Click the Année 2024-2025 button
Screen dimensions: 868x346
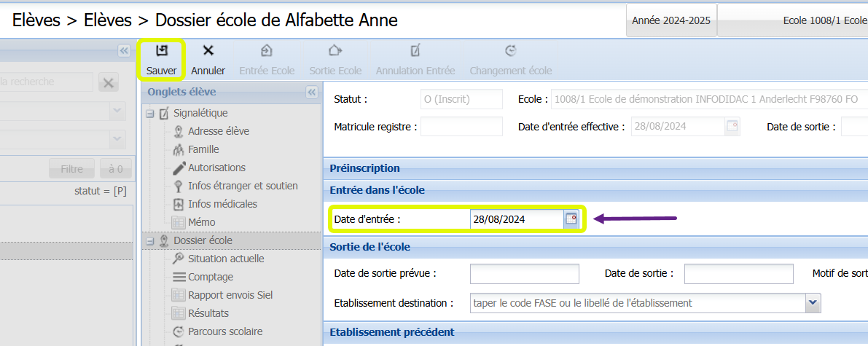coord(671,20)
